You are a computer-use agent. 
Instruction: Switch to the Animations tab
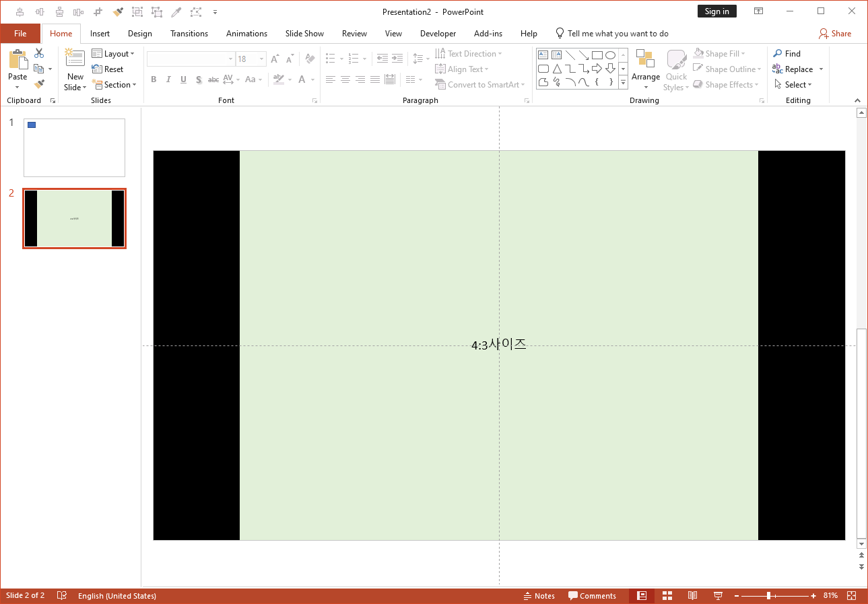(x=246, y=33)
